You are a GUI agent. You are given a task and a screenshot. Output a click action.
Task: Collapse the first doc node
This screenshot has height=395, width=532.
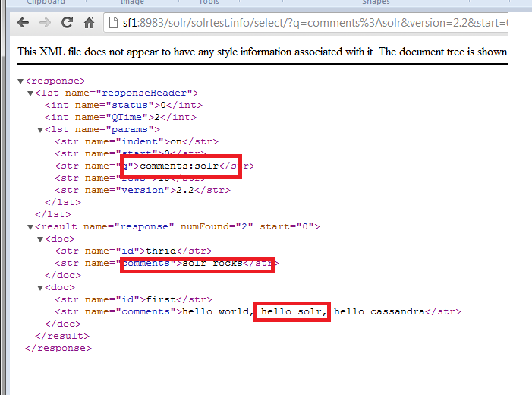point(40,239)
